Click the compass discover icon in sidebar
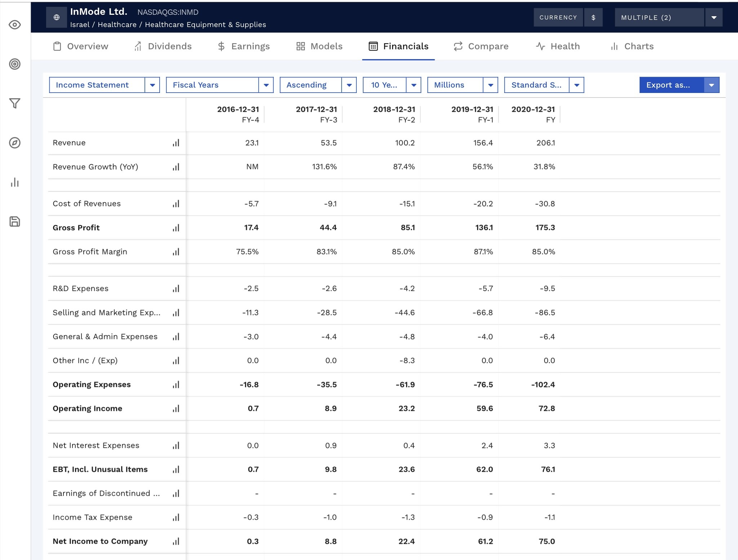 tap(15, 143)
